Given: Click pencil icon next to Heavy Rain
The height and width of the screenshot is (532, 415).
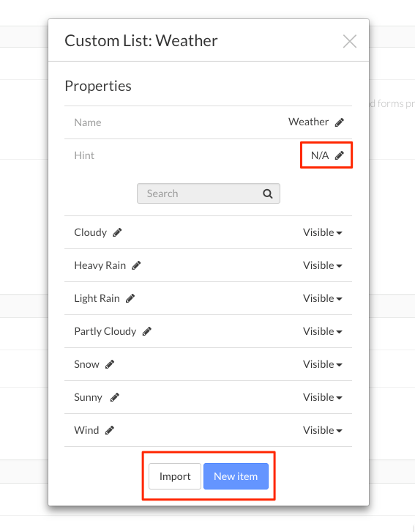Looking at the screenshot, I should click(136, 265).
